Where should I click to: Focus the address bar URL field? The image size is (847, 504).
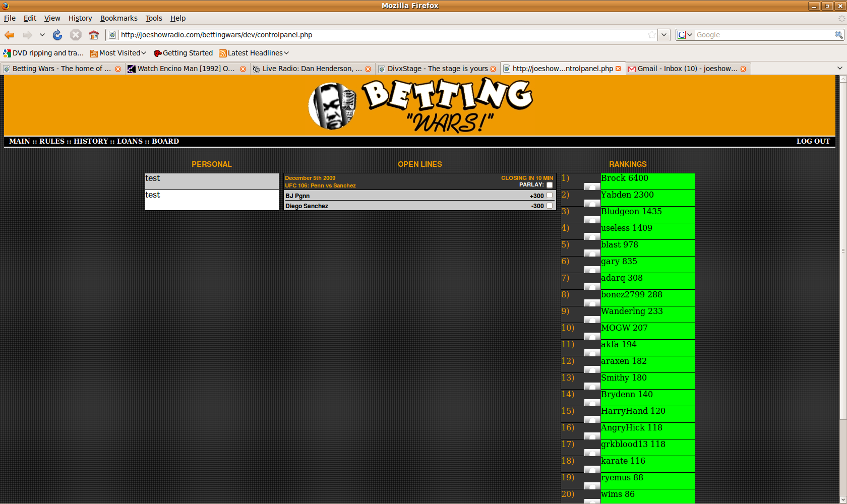click(382, 35)
